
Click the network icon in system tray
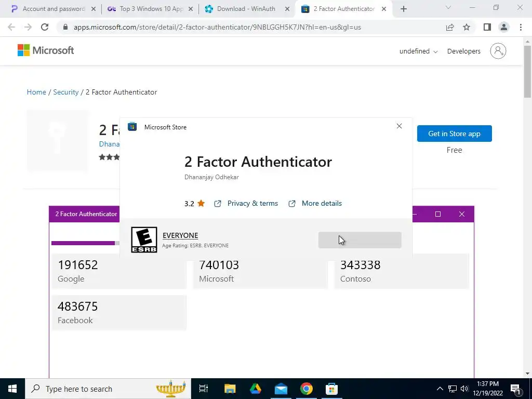(453, 389)
